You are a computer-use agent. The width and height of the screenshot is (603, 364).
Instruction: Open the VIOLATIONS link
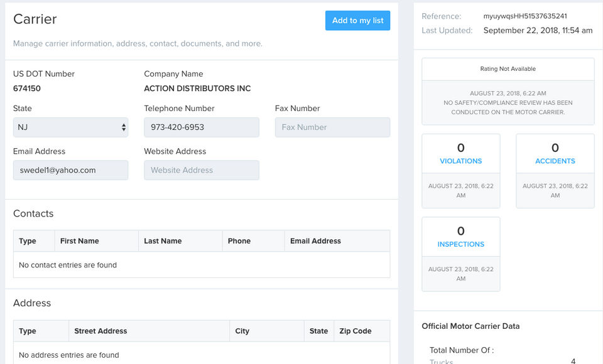click(460, 161)
